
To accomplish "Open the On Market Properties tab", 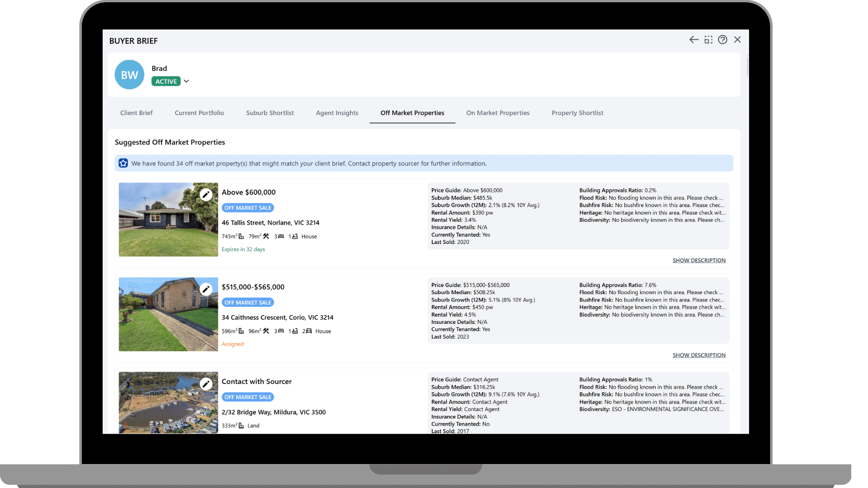I will point(497,113).
